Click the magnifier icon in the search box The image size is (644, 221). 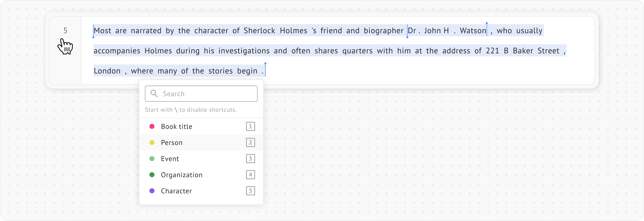[x=154, y=94]
